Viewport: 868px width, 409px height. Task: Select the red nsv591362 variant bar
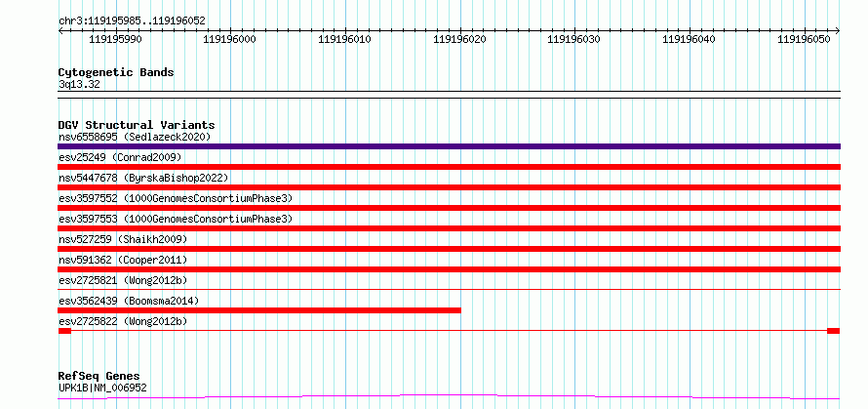449,269
